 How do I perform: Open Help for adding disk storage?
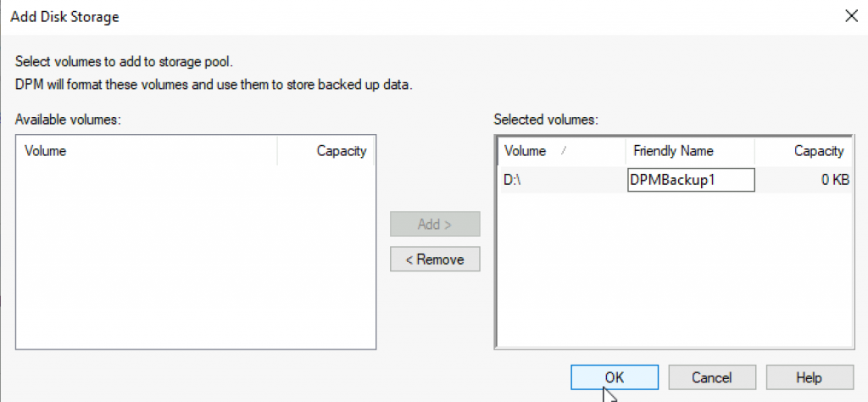click(x=810, y=377)
